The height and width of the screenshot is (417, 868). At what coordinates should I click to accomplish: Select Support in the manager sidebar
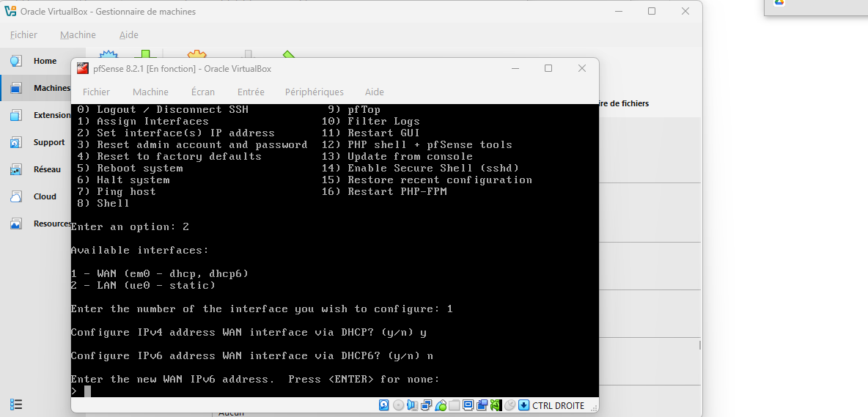pyautogui.click(x=48, y=142)
